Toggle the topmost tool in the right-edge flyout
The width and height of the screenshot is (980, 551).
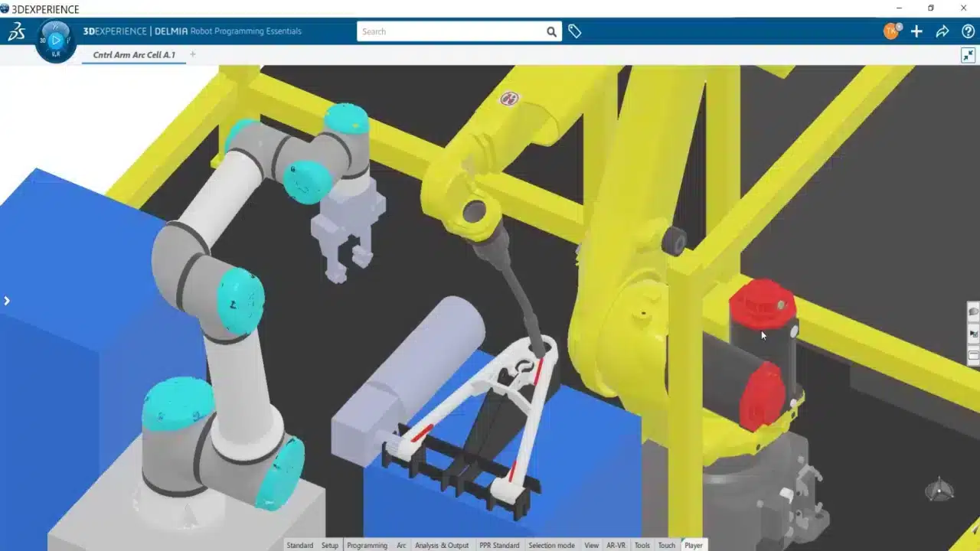point(974,311)
